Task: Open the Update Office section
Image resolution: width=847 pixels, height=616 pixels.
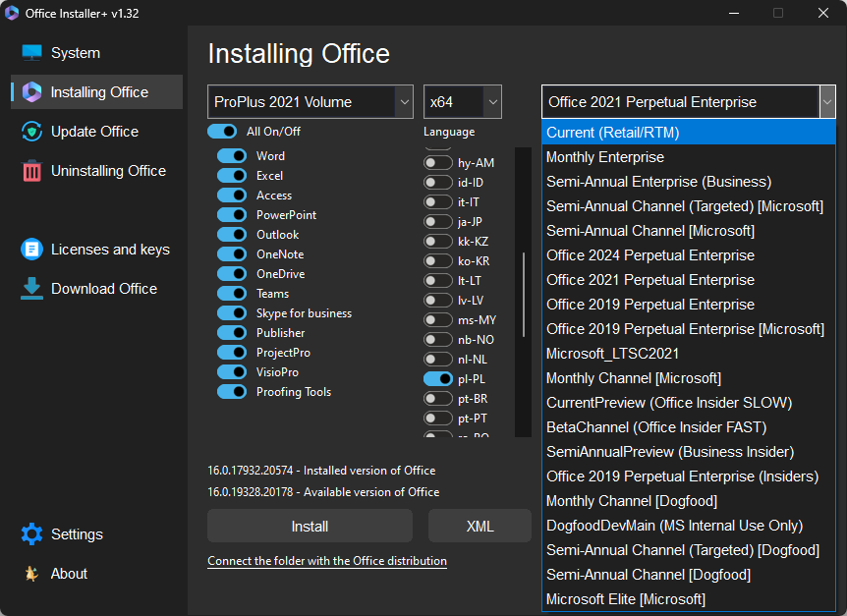Action: (96, 132)
